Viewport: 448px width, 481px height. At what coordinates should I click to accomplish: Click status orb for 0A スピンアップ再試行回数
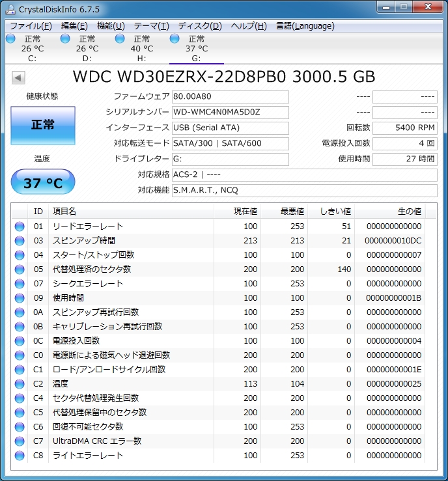click(x=20, y=312)
